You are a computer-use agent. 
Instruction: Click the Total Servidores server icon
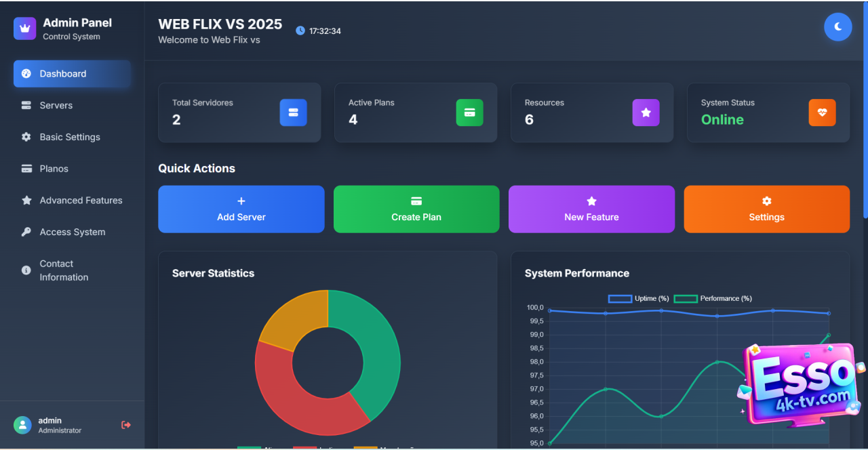293,112
